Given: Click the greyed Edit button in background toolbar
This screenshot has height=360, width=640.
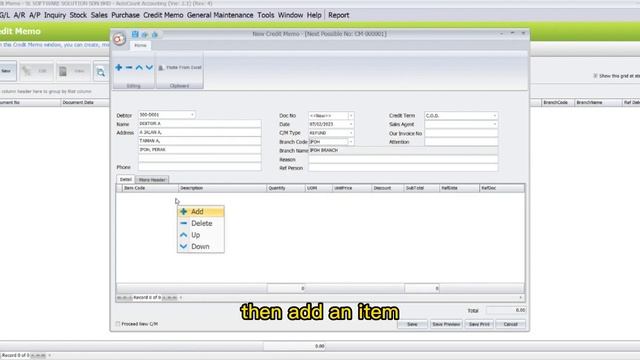Looking at the screenshot, I should click(36, 71).
